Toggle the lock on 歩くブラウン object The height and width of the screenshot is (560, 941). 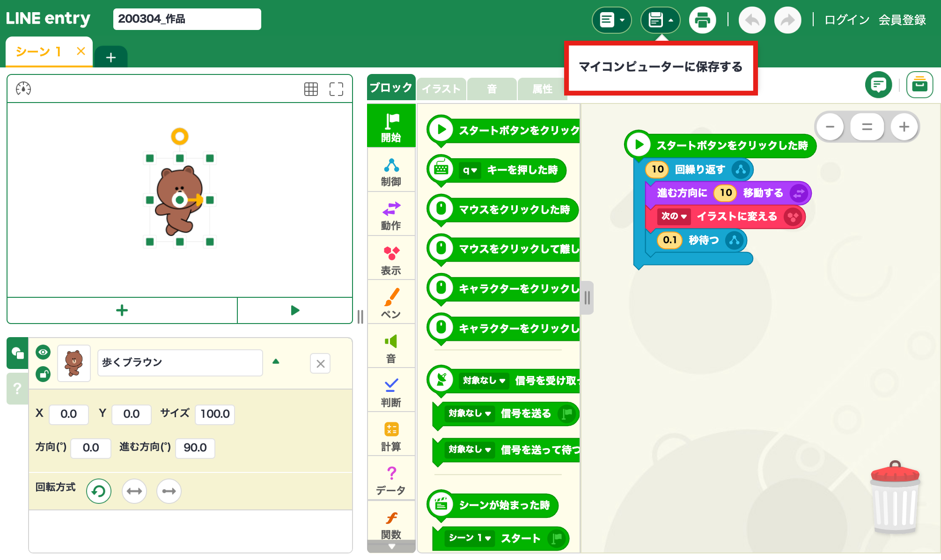(43, 374)
